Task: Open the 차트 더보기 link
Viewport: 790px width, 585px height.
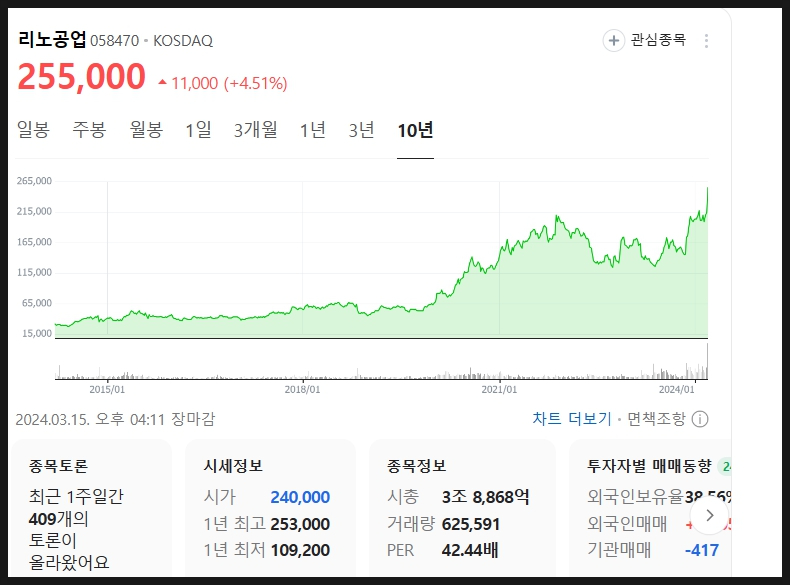Action: tap(572, 419)
